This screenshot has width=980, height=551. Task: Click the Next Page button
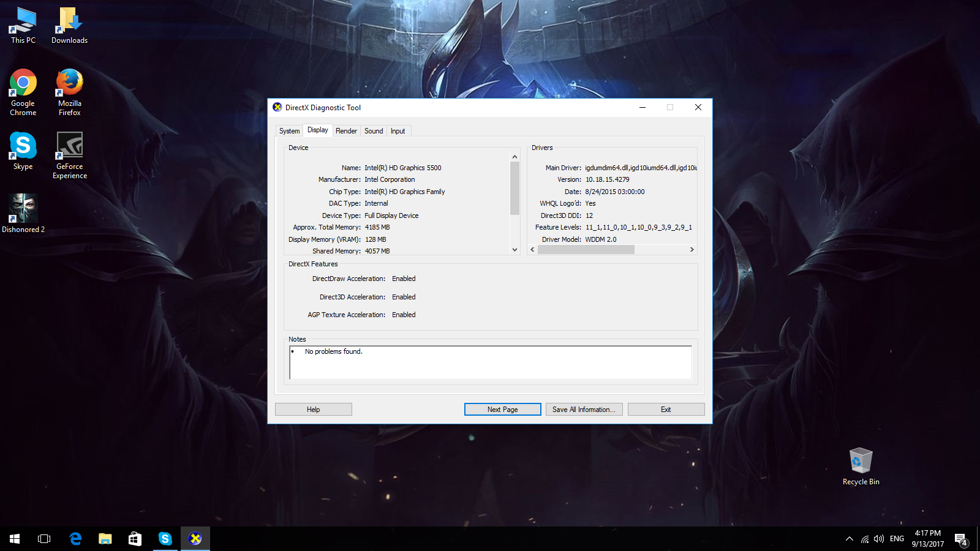[x=502, y=410]
